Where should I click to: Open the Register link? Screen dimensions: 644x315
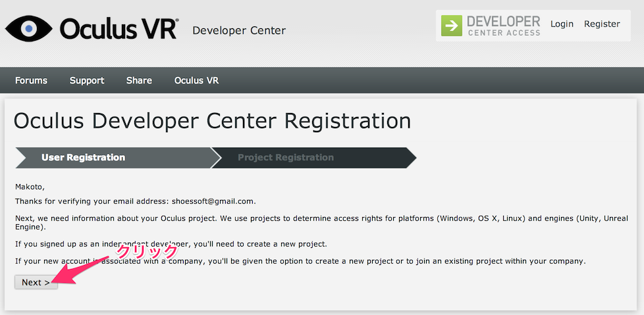[x=602, y=24]
